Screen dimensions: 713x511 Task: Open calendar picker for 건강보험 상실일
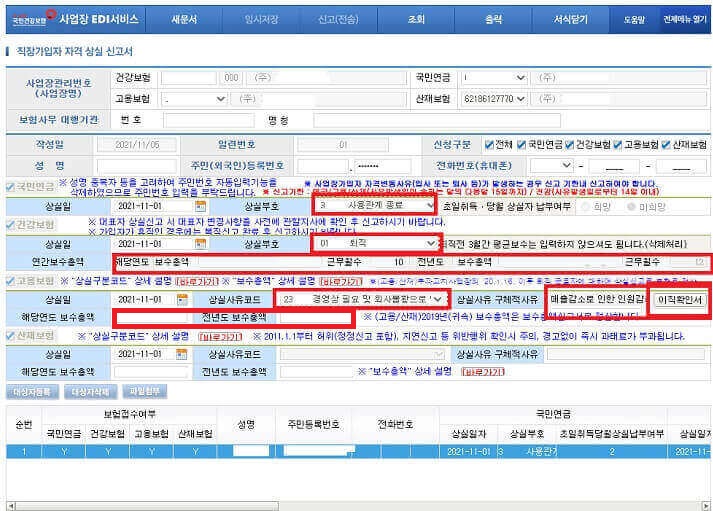click(200, 244)
